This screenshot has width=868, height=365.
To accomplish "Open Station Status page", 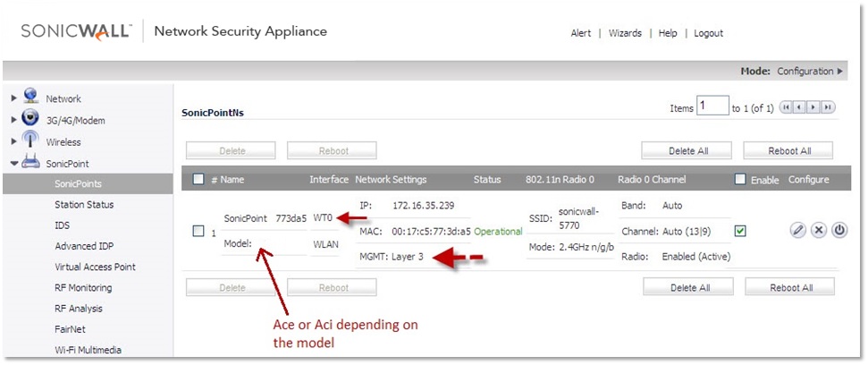I will (x=84, y=204).
